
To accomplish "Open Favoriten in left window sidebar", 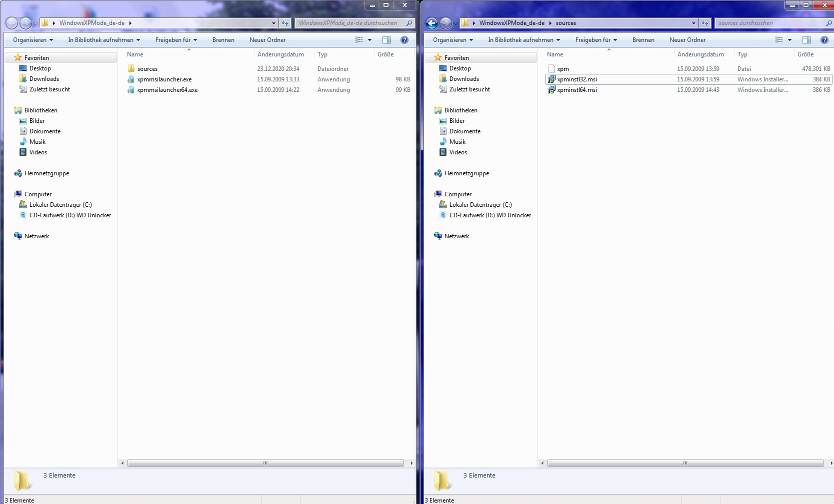I will point(36,58).
